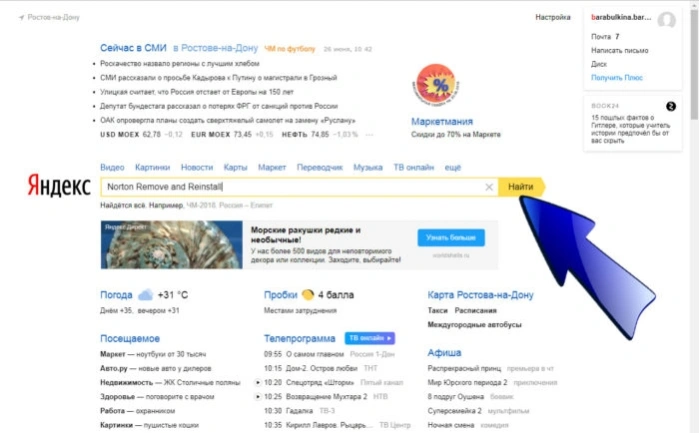
Task: Open Карта Ростова-на-Дону heading
Action: pos(481,295)
